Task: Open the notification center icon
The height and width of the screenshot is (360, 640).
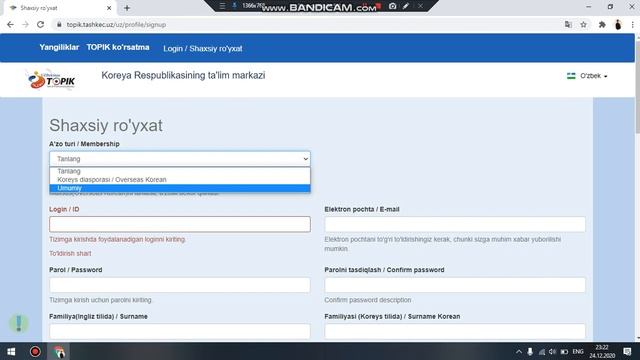Action: pos(627,351)
